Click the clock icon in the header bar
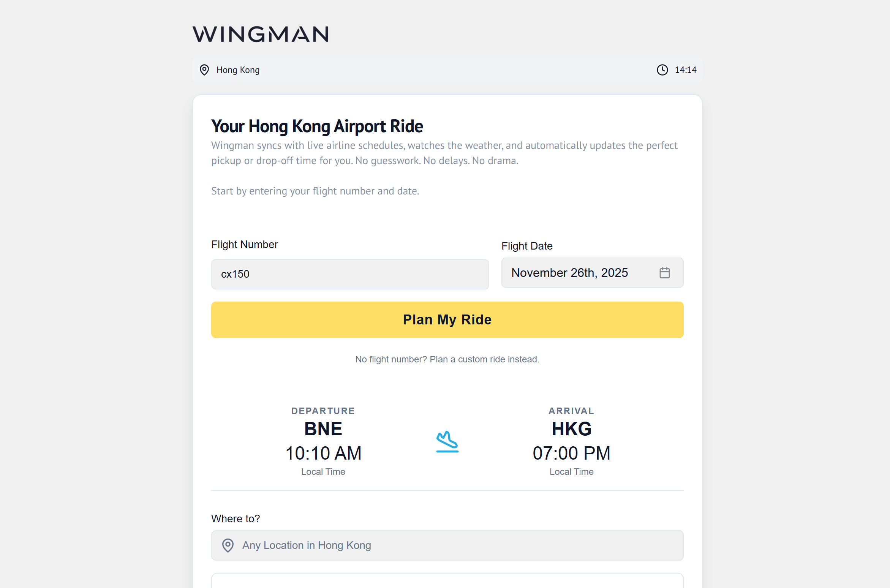890x588 pixels. pos(662,70)
